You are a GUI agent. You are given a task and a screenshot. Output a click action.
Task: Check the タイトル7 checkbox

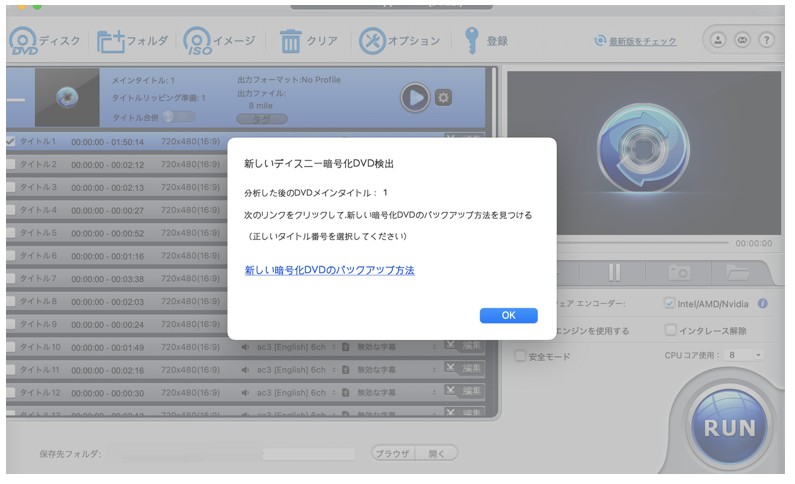10,278
